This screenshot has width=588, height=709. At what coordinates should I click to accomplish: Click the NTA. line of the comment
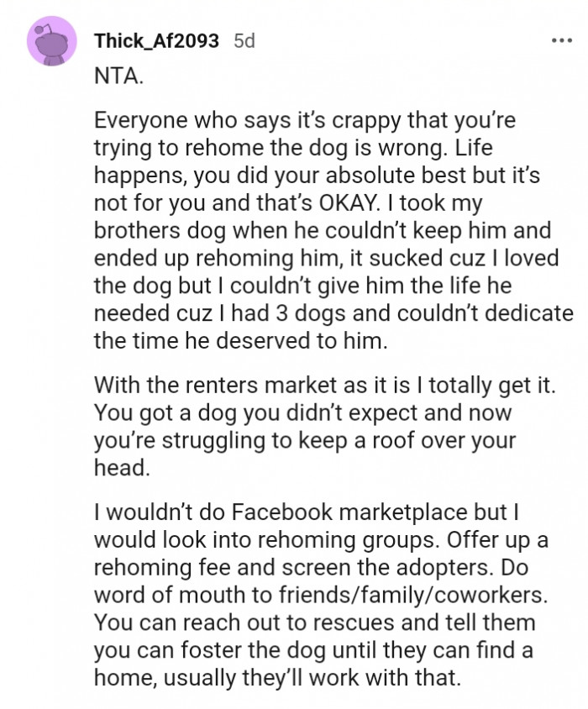tap(118, 76)
